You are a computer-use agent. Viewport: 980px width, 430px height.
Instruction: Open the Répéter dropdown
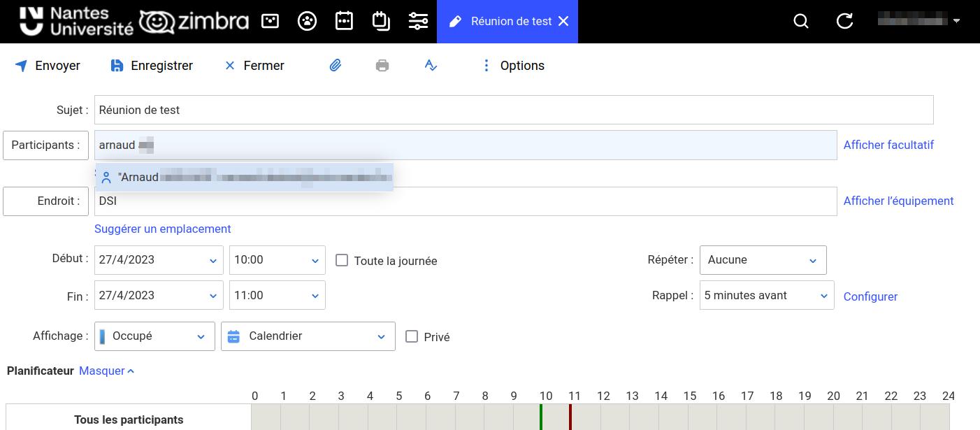point(763,260)
